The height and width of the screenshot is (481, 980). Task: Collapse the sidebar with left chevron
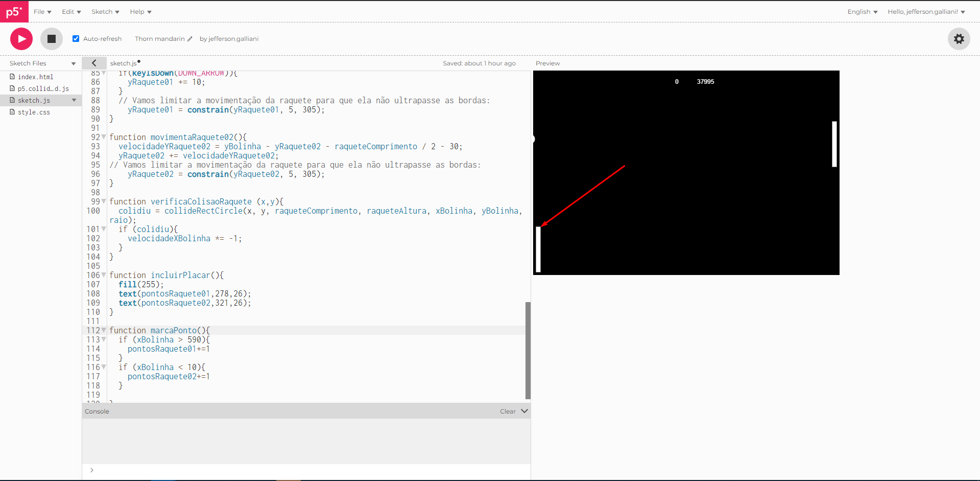pyautogui.click(x=94, y=63)
